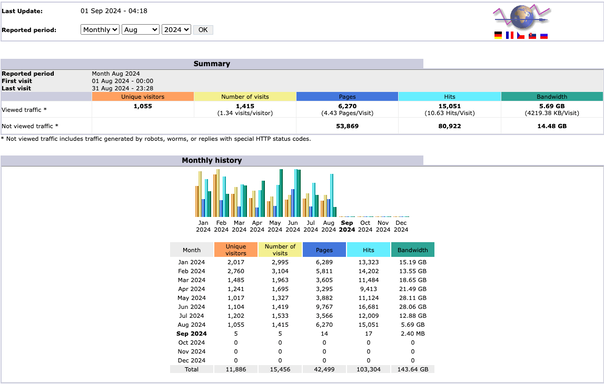Open the Aug month dropdown
The width and height of the screenshot is (604, 384).
pos(140,30)
